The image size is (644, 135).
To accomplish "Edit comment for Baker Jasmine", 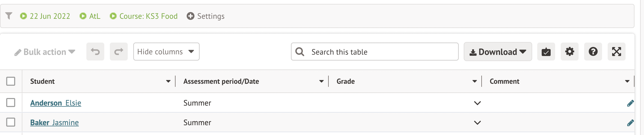I will point(630,123).
